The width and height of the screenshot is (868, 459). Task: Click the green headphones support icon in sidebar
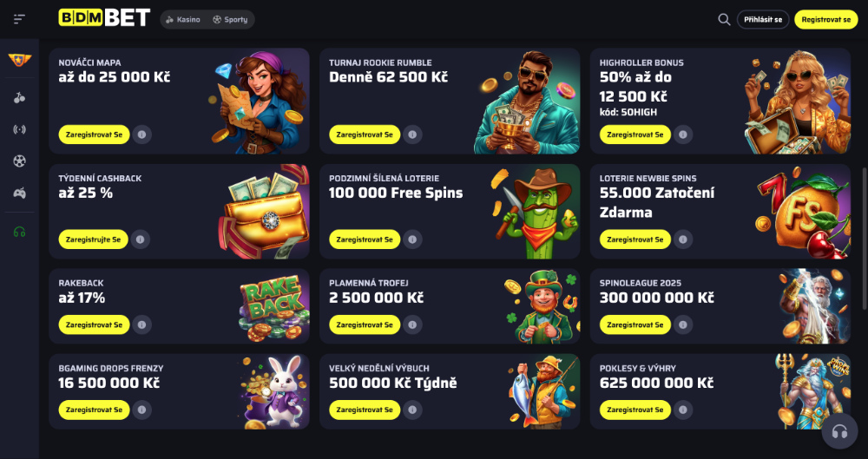tap(19, 232)
